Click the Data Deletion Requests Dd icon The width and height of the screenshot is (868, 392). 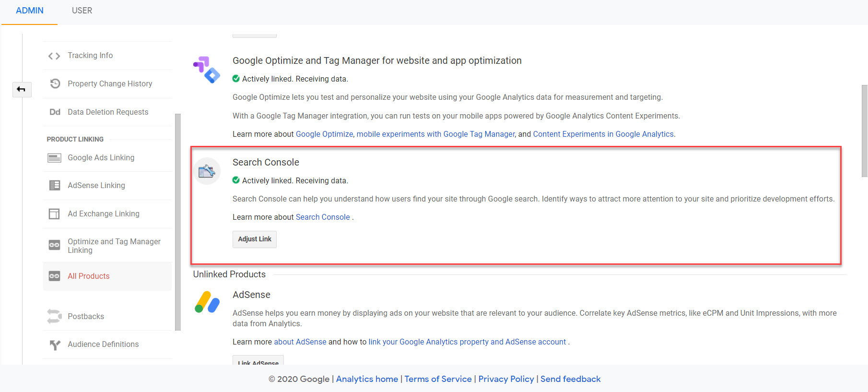(x=55, y=112)
